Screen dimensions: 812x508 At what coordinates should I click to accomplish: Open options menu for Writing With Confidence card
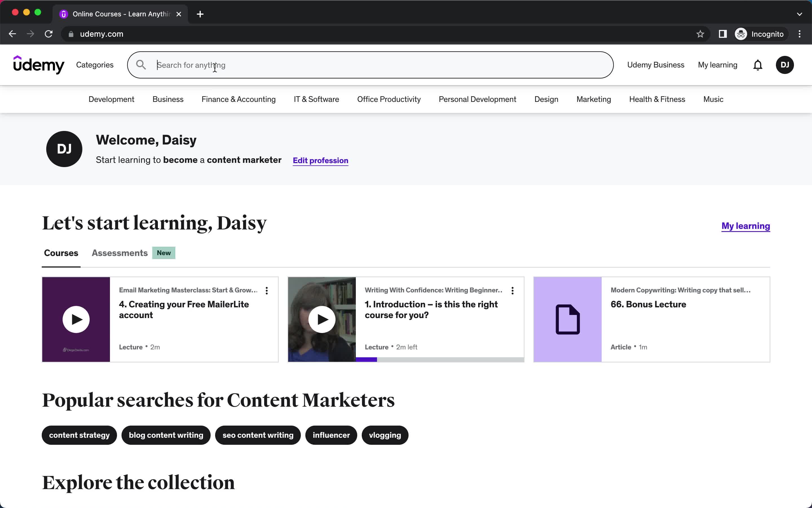[x=512, y=291]
